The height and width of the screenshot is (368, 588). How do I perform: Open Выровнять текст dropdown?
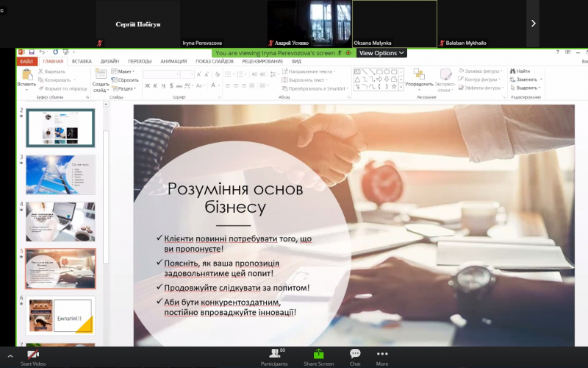pyautogui.click(x=304, y=80)
